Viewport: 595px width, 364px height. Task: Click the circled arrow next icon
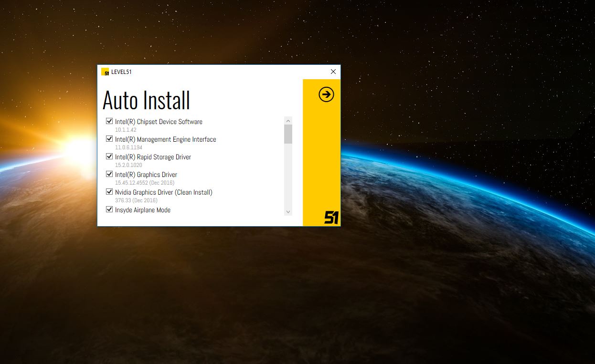(326, 94)
